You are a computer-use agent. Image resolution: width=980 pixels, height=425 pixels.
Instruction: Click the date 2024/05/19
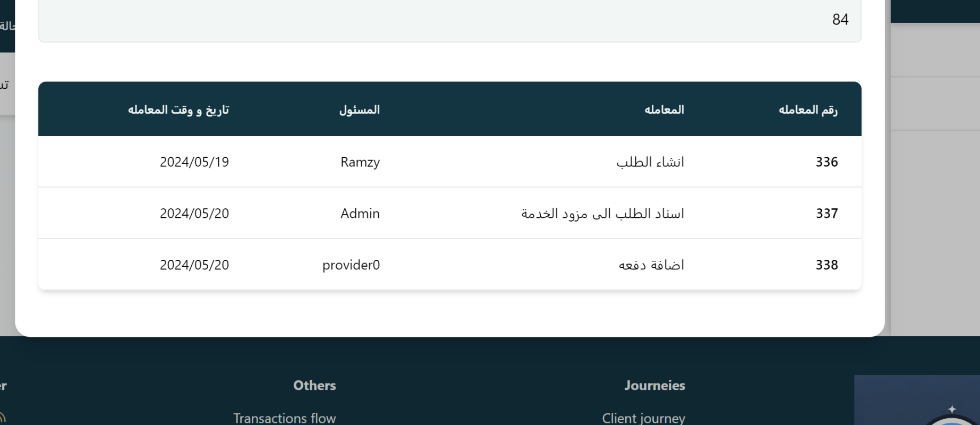pyautogui.click(x=194, y=162)
